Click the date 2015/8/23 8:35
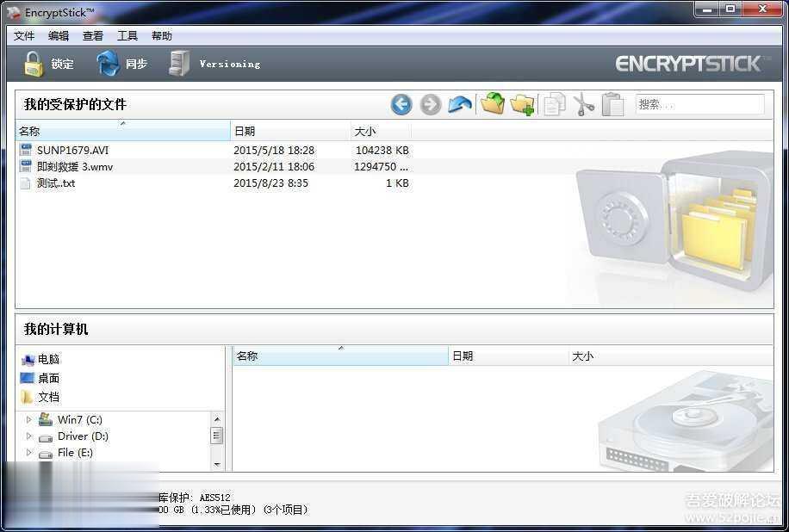Screen dimensions: 789x532 270,183
